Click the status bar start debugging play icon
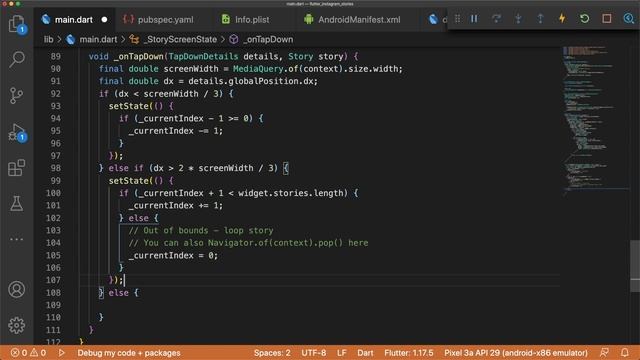This screenshot has width=640, height=360. click(x=62, y=353)
